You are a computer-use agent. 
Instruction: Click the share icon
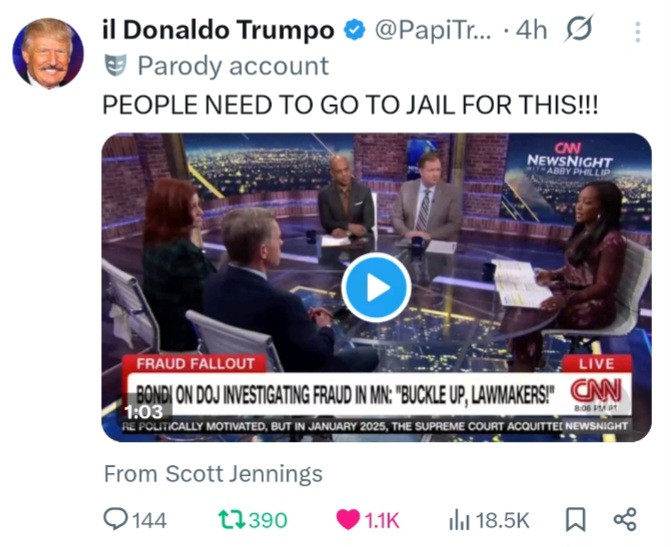click(x=625, y=520)
